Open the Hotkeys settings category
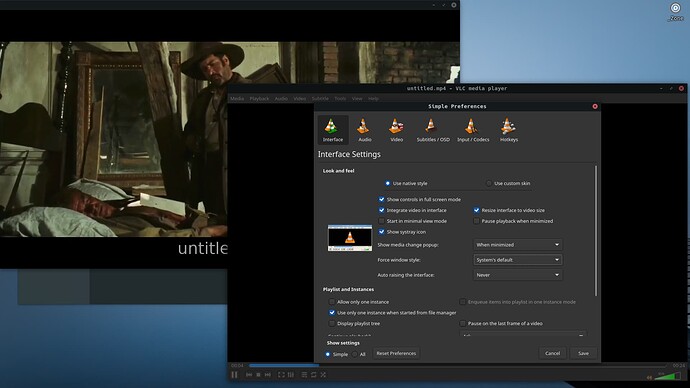This screenshot has width=690, height=388. 509,130
